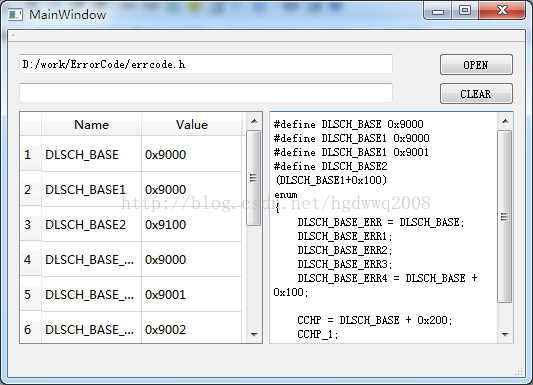Viewport: 533px width, 385px height.
Task: Click the 0x9000 value in row 4
Action: (x=191, y=260)
